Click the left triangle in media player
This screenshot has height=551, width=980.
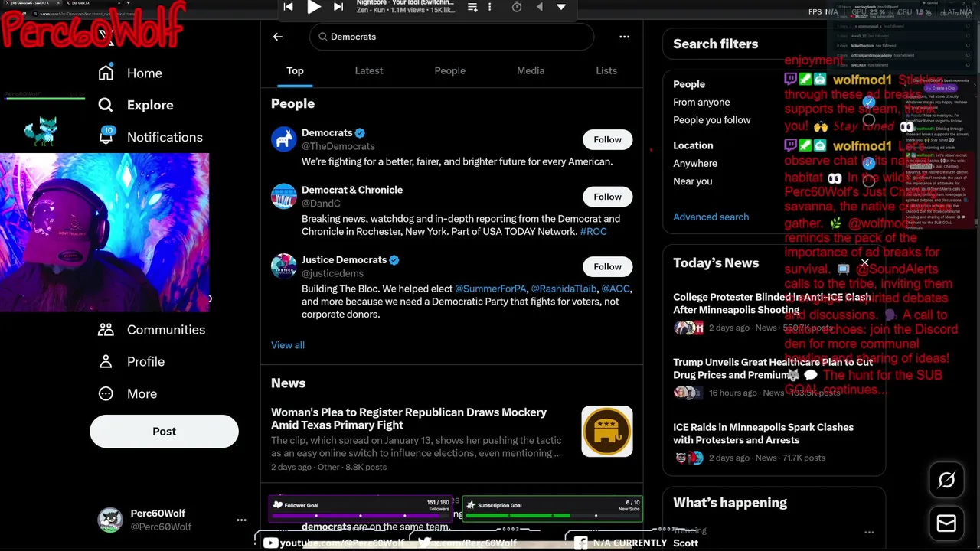click(x=539, y=7)
